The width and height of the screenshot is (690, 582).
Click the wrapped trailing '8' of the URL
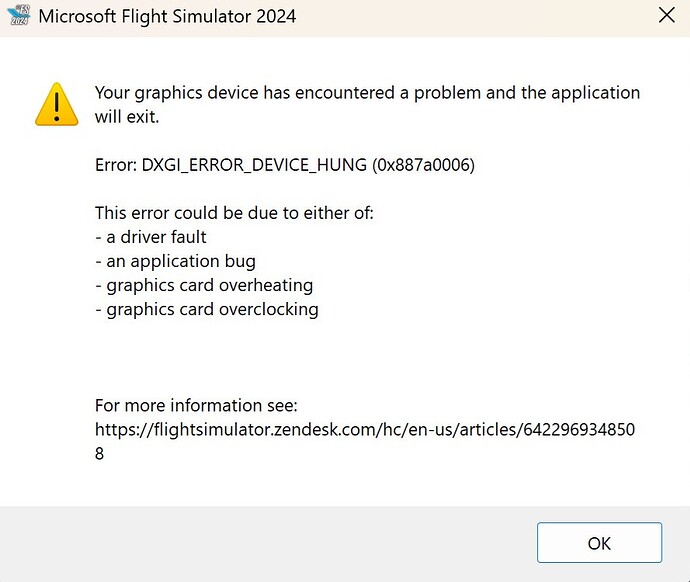coord(99,454)
